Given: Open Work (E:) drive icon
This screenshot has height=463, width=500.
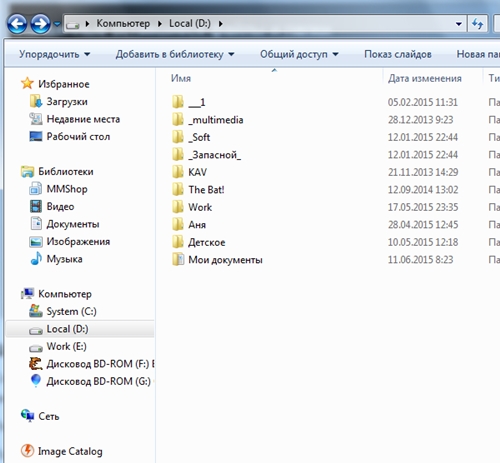Looking at the screenshot, I should (x=36, y=348).
